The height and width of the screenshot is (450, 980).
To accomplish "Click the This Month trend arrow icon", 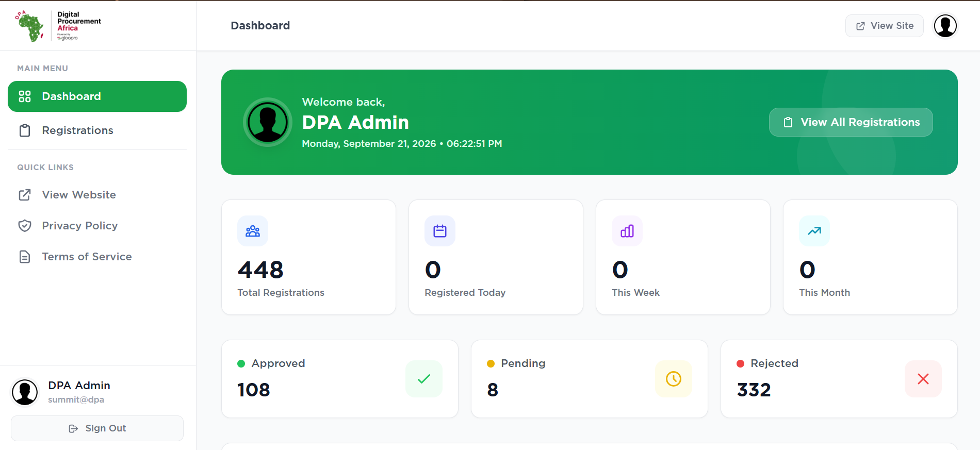I will tap(814, 231).
